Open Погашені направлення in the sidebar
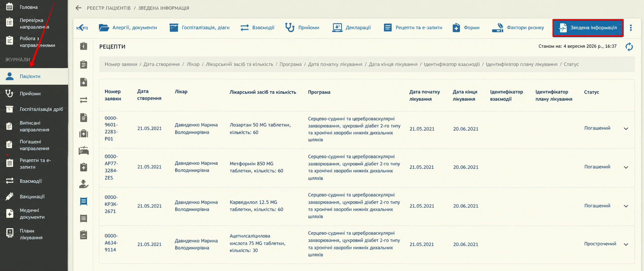This screenshot has height=271, width=644. coord(34,145)
